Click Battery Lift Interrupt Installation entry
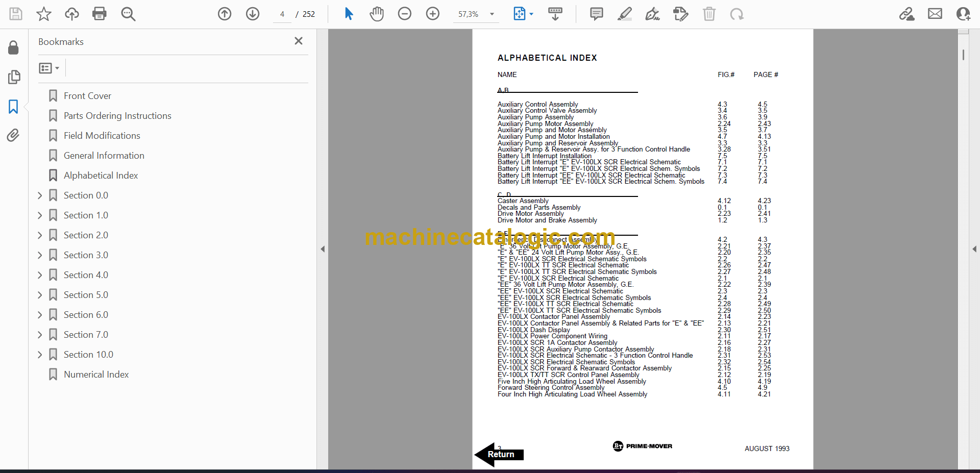 click(x=545, y=156)
